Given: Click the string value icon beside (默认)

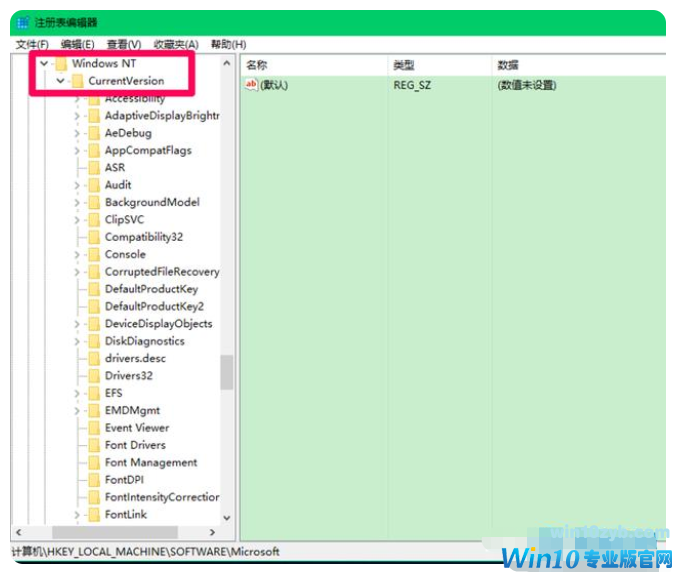Looking at the screenshot, I should [251, 85].
